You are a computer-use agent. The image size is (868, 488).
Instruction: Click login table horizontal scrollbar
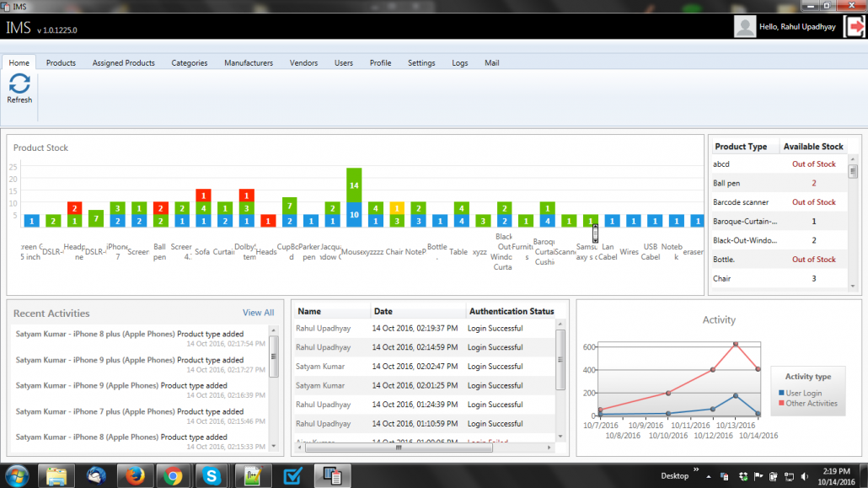tap(399, 448)
